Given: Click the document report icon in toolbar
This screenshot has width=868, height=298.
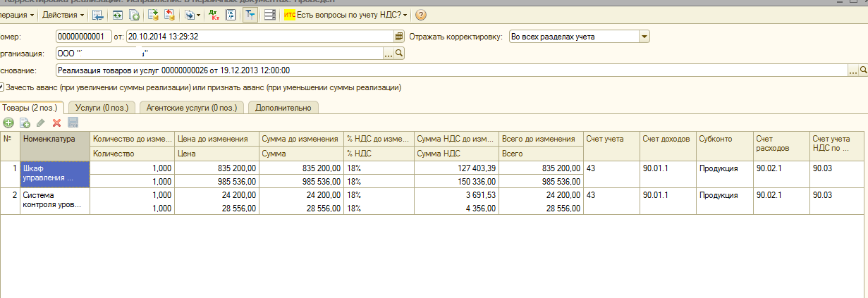Looking at the screenshot, I should coord(231,15).
